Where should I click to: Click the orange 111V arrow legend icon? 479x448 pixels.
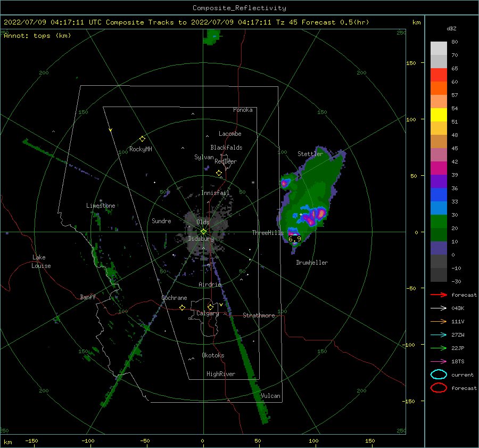(439, 321)
